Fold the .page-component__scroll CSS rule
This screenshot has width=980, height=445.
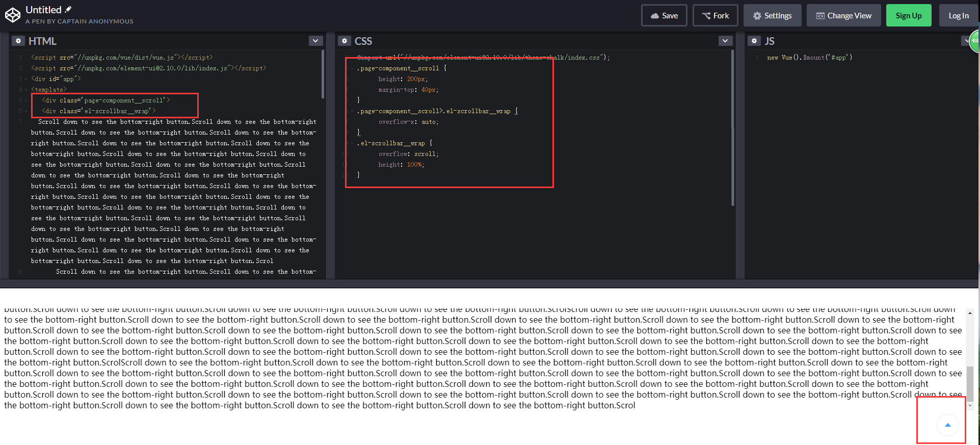tap(352, 68)
